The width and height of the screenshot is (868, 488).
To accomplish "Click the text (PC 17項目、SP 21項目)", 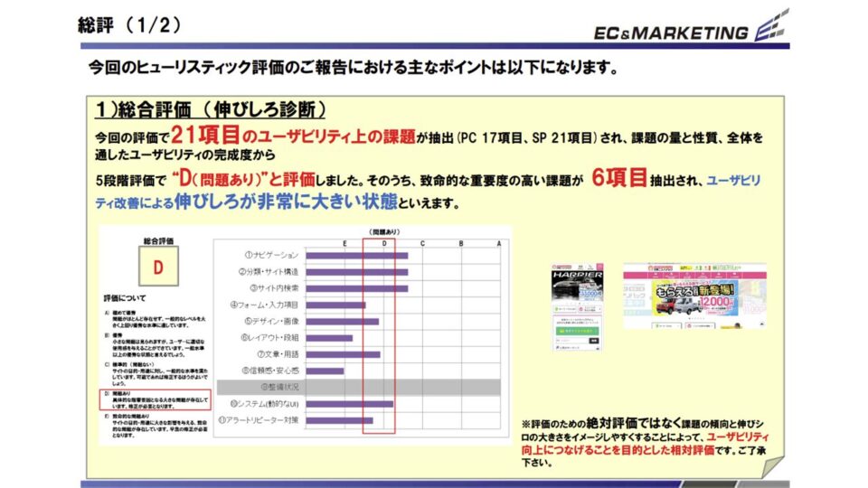I will [x=527, y=137].
